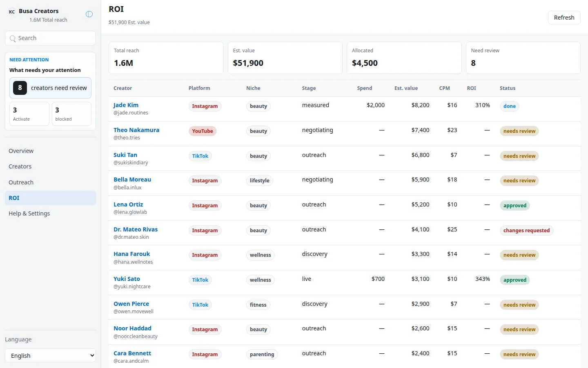Click the Est. value column header
This screenshot has height=368, width=588.
point(406,88)
